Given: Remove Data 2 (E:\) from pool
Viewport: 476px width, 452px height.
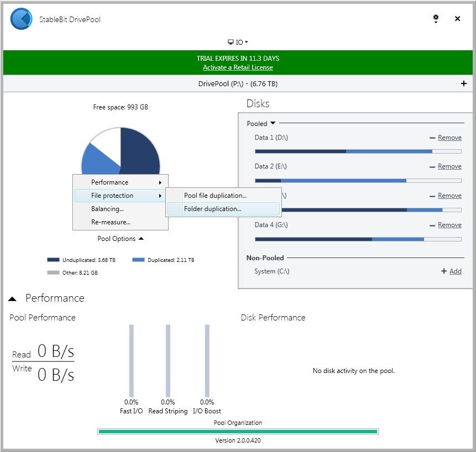Looking at the screenshot, I should coord(449,166).
